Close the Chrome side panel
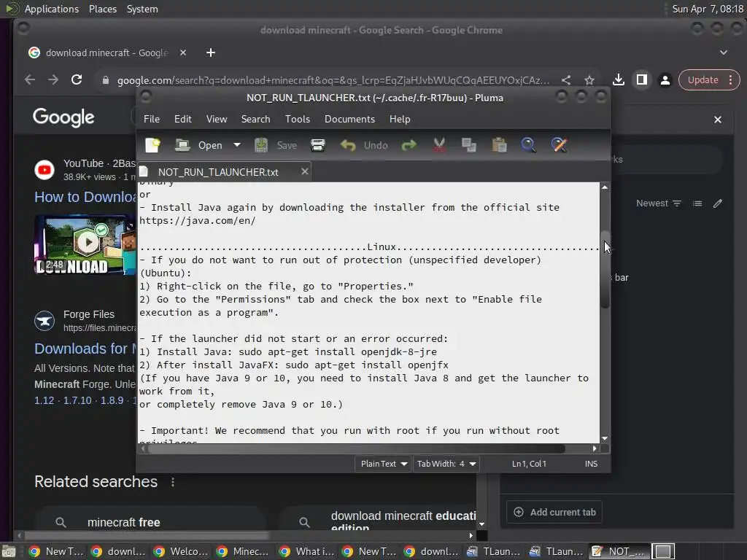747x560 pixels. point(718,120)
